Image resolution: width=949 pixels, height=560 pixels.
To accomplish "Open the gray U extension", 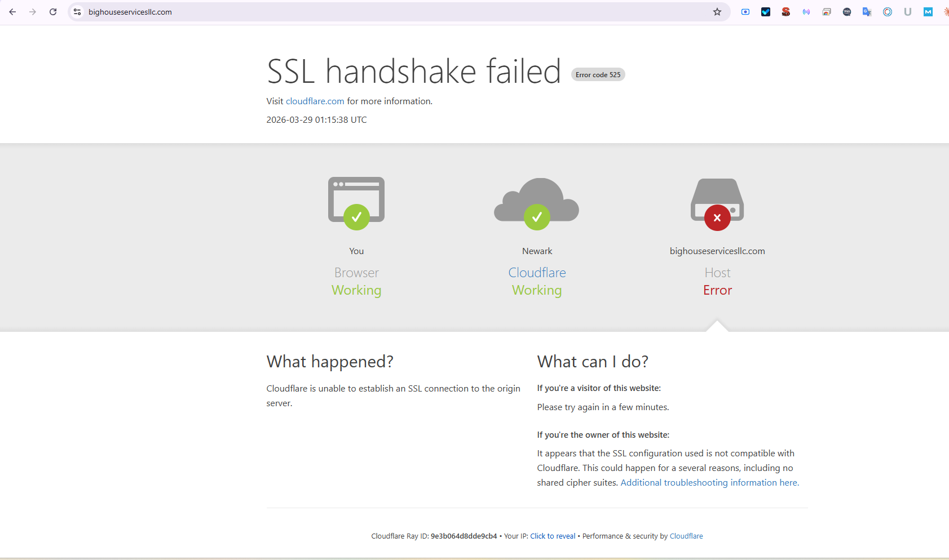I will [x=908, y=12].
